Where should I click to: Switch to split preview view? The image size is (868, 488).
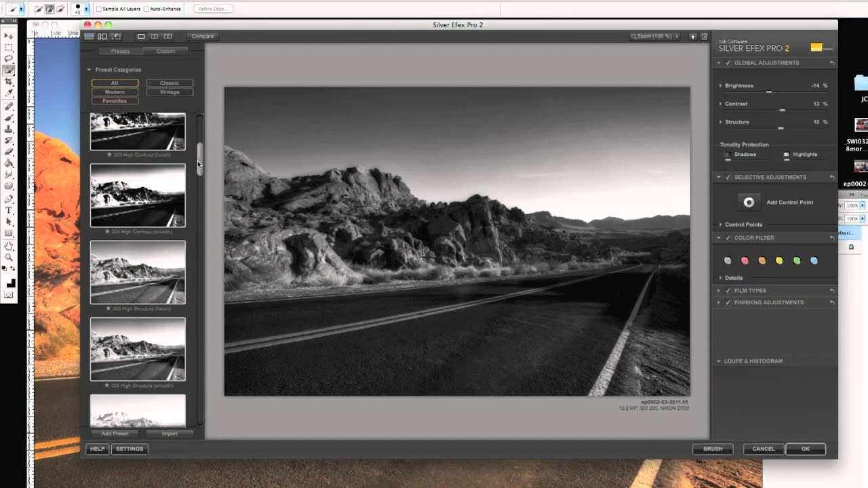155,37
